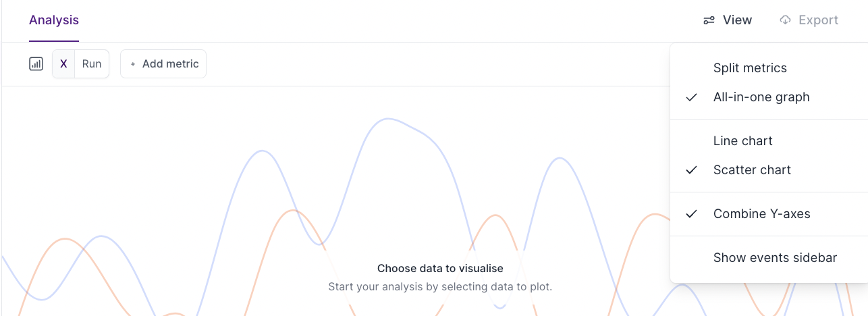
Task: Open the Run x-axis dropdown
Action: (x=92, y=64)
